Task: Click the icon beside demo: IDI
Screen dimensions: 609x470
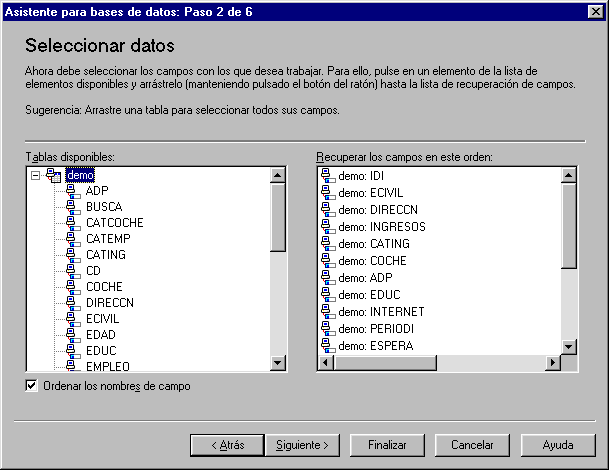Action: tap(328, 176)
